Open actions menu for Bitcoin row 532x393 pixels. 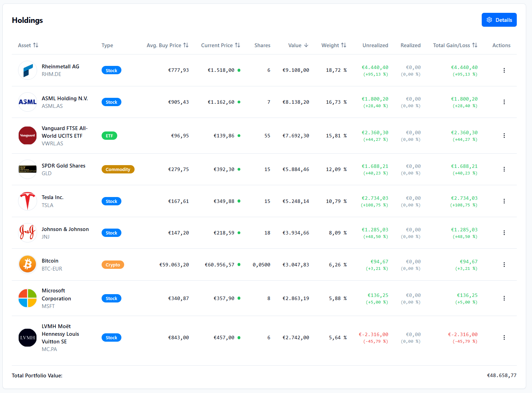pos(504,265)
